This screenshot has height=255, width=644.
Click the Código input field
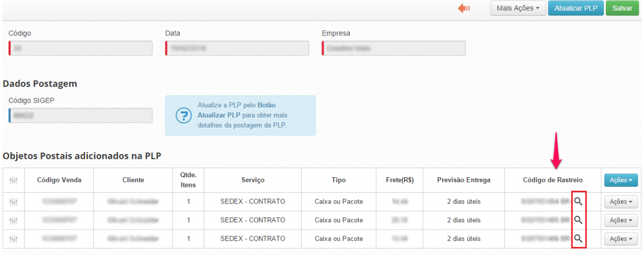[x=80, y=48]
